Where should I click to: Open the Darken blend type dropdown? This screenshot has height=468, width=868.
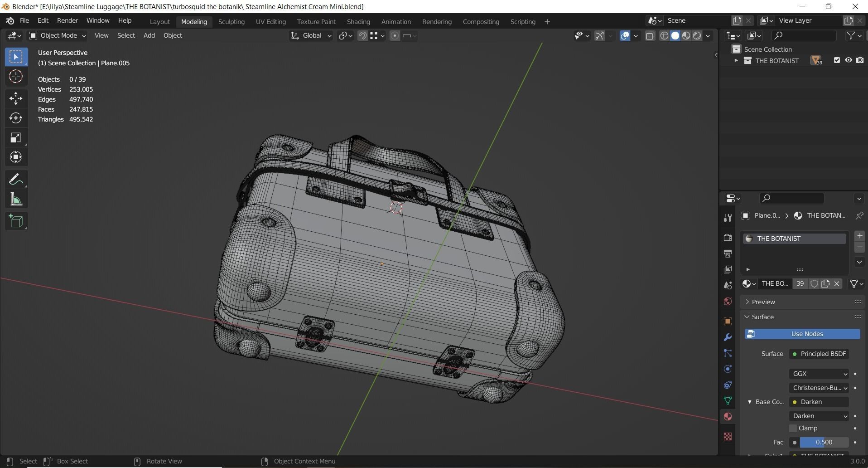point(819,416)
